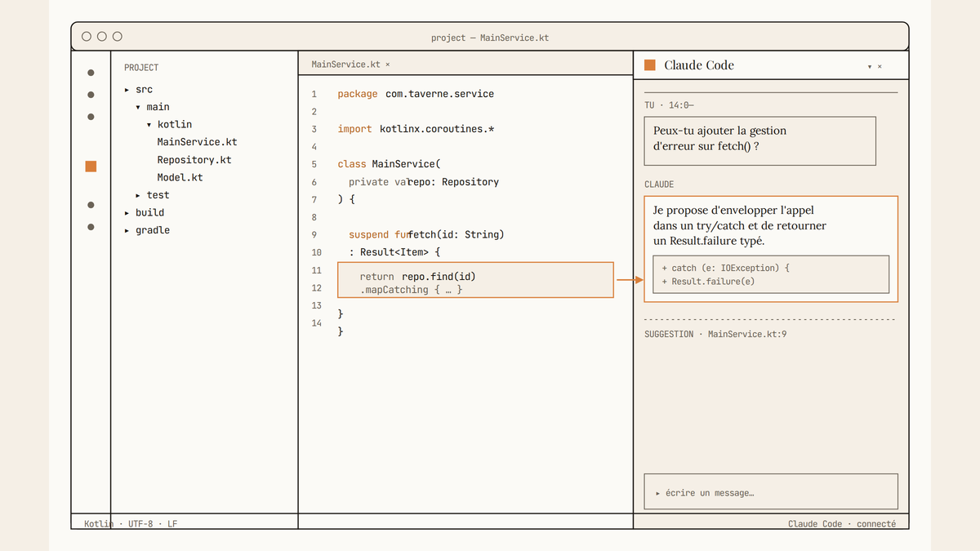The image size is (980, 551).
Task: Click the orange square icon in the activity bar
Action: click(x=91, y=167)
